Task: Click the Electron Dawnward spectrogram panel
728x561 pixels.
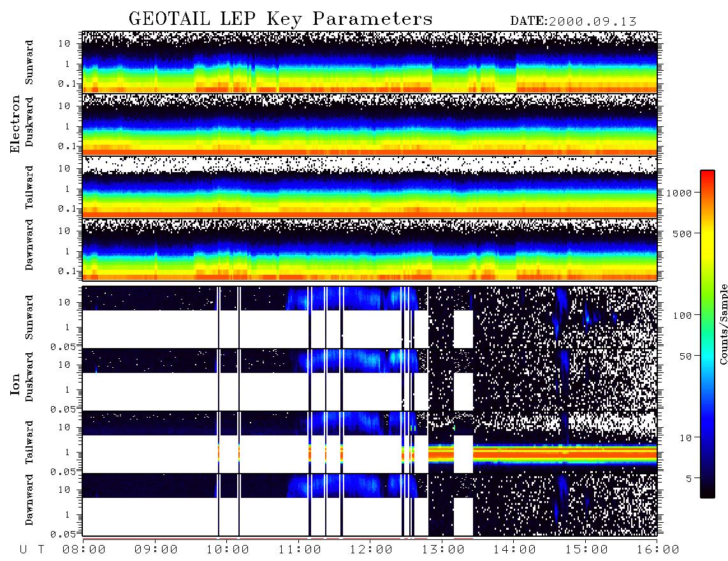Action: coord(370,249)
